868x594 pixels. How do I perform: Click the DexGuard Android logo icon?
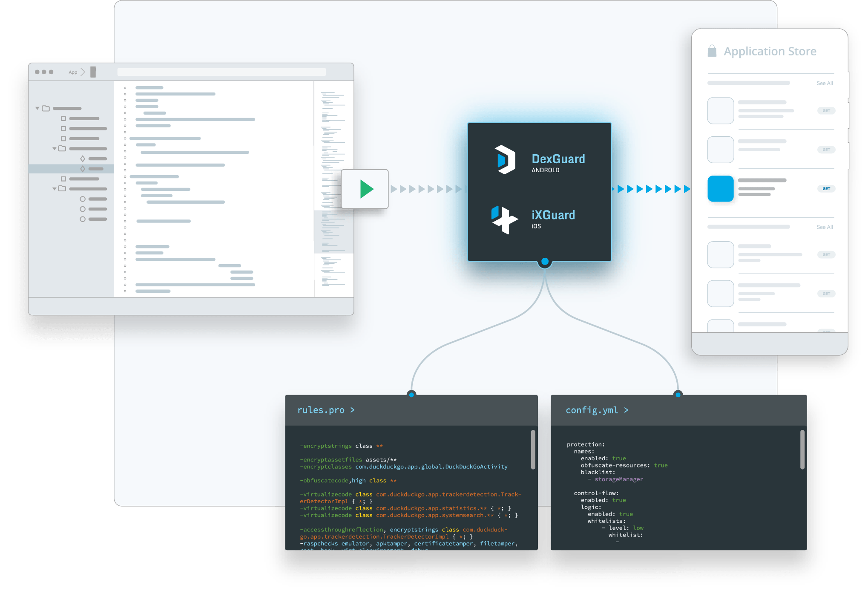pyautogui.click(x=505, y=160)
